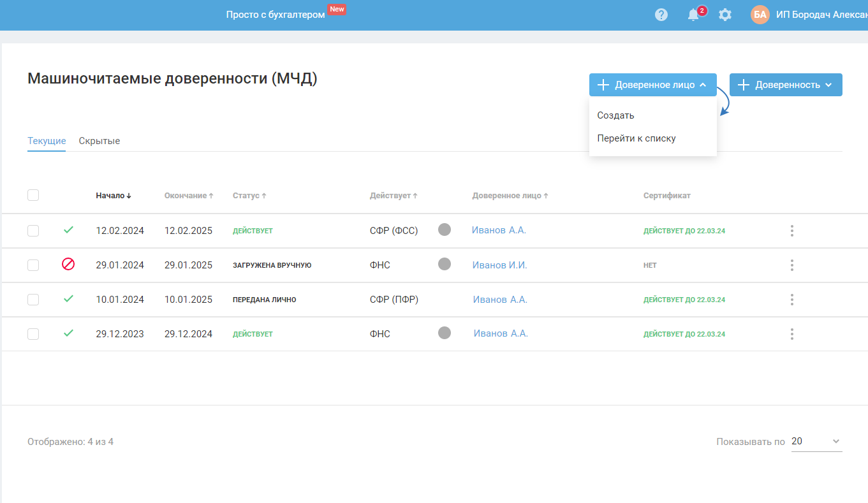Open three-dot menu for 12.02.2024 row
Screen dimensions: 868x503
(x=791, y=231)
